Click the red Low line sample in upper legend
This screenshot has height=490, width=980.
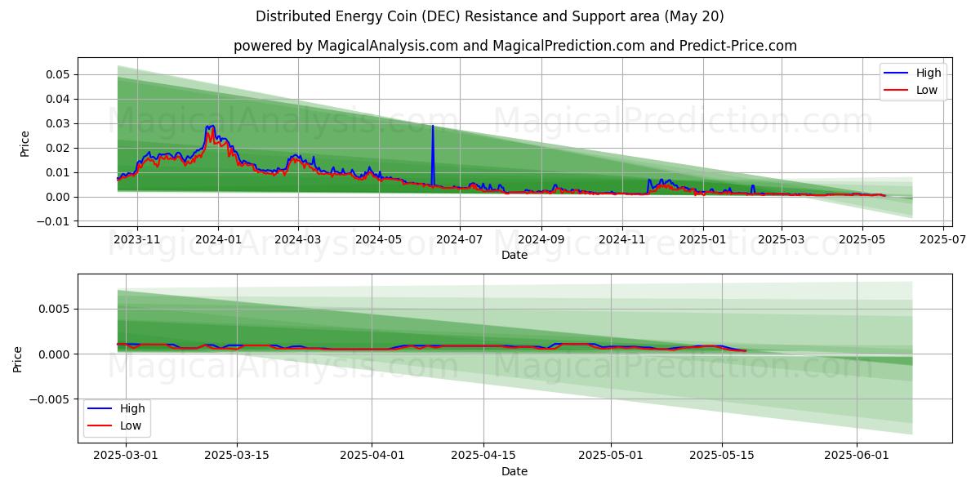coord(897,91)
